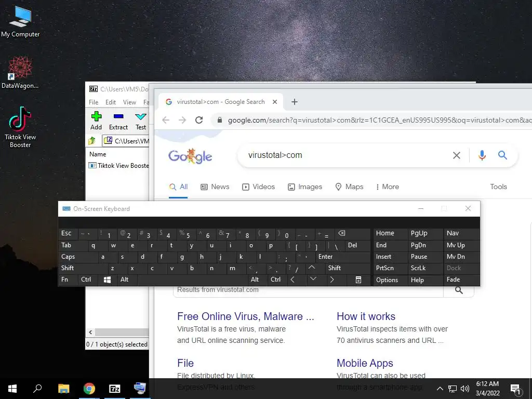
Task: Switch to the News results tab
Action: coord(215,187)
